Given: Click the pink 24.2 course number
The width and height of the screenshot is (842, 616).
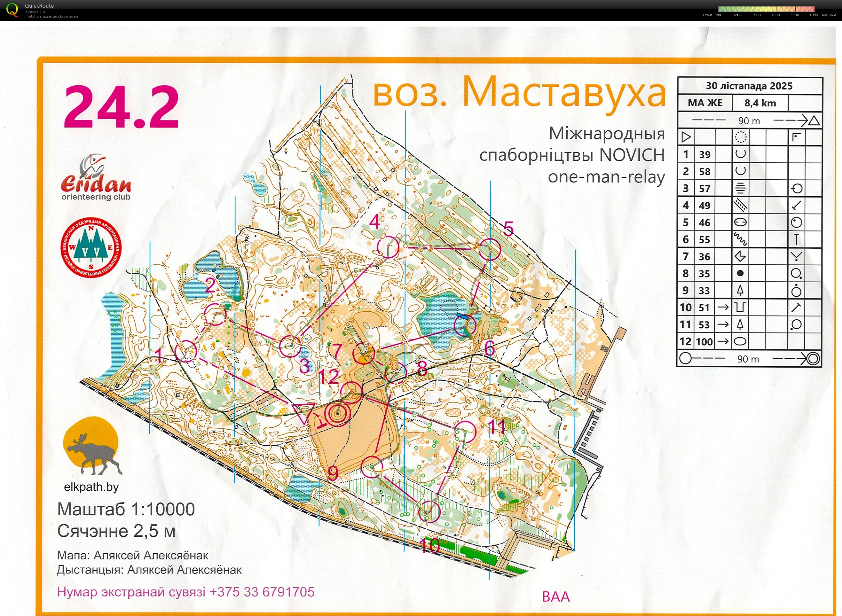Looking at the screenshot, I should pyautogui.click(x=121, y=107).
